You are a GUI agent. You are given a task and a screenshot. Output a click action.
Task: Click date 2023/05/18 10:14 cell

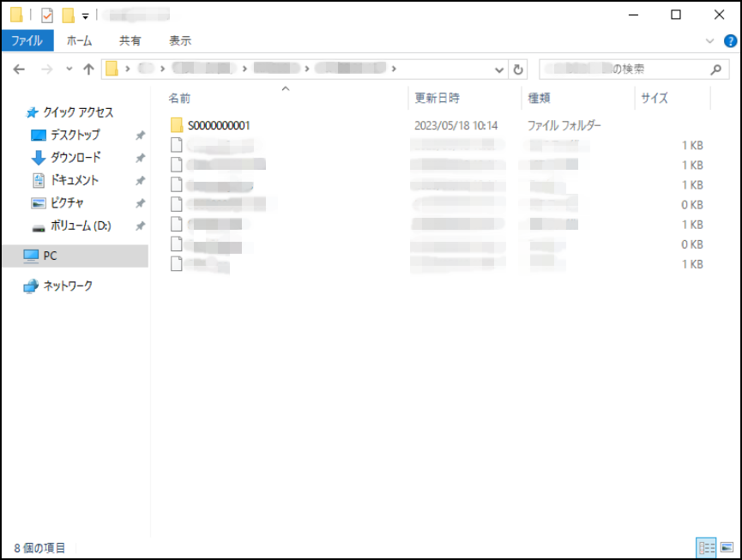[456, 125]
